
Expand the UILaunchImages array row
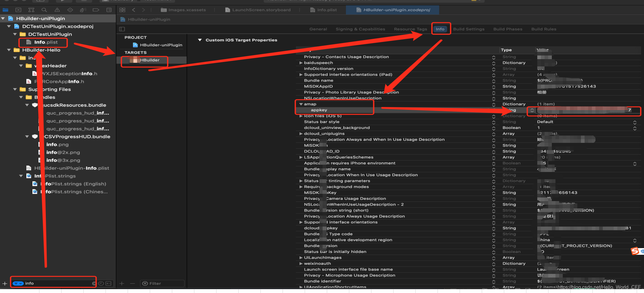point(301,258)
